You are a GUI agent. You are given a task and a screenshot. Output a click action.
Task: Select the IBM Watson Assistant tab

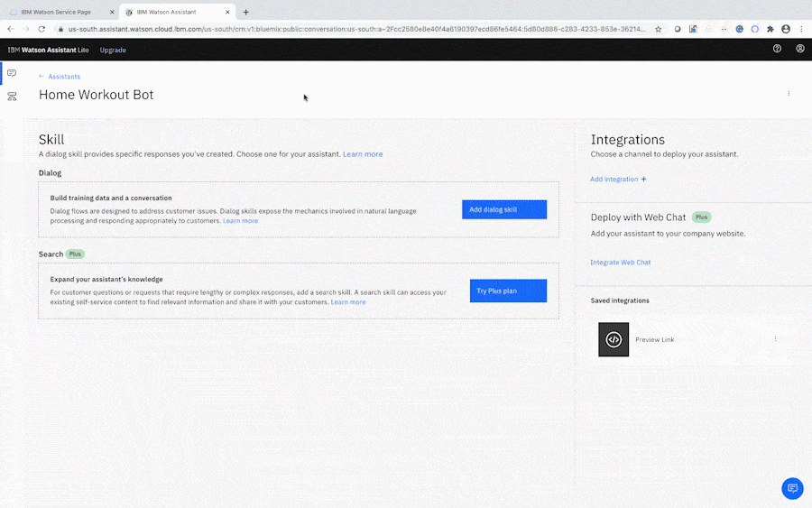coord(177,12)
